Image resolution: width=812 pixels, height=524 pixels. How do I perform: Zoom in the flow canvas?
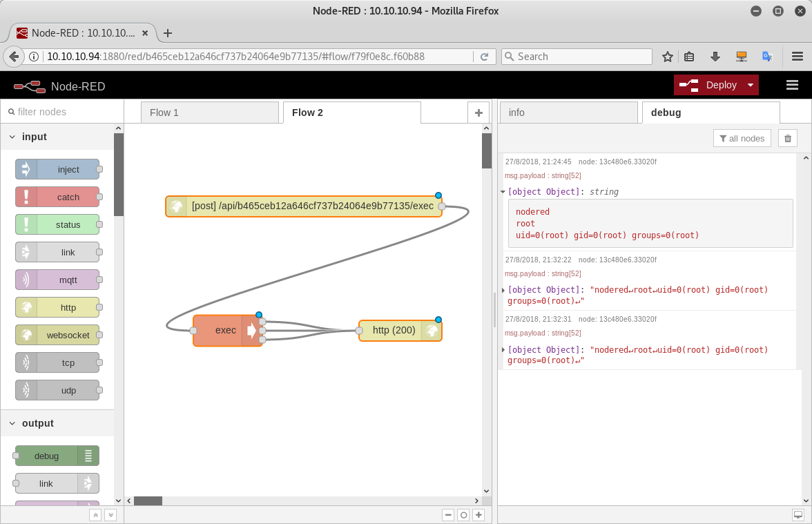click(478, 515)
